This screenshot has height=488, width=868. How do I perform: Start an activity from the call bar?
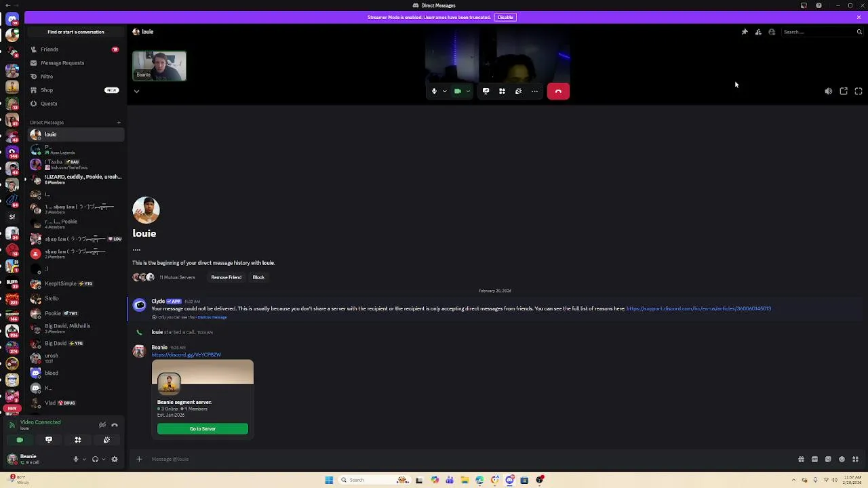pos(502,91)
